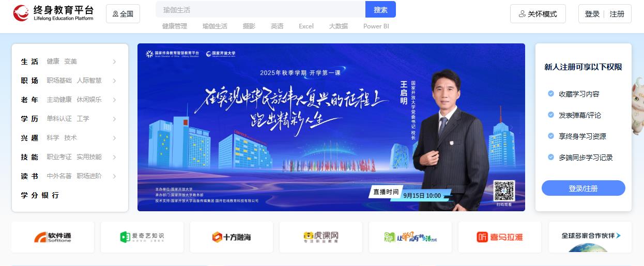The height and width of the screenshot is (266, 644).
Task: Open the 爱奇艺知识 partner logo
Action: (x=142, y=237)
